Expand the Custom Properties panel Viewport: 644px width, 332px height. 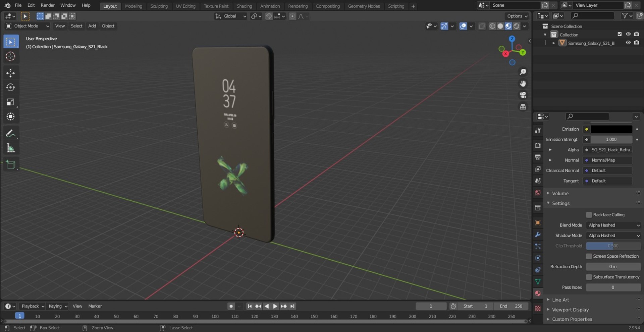point(572,319)
